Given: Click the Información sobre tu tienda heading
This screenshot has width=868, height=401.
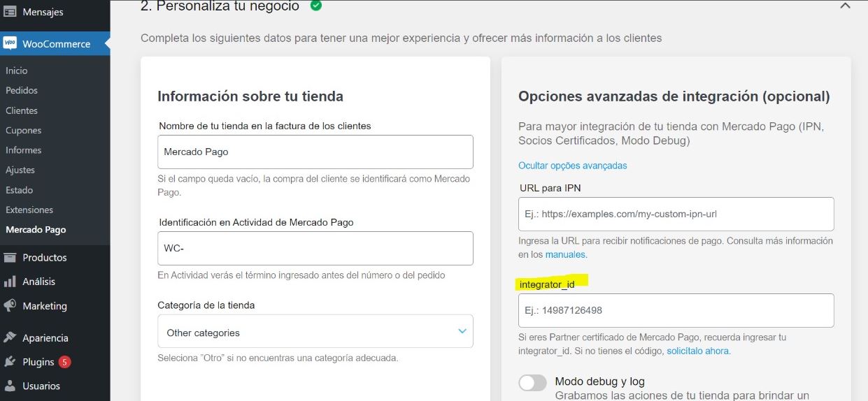Looking at the screenshot, I should pyautogui.click(x=250, y=96).
